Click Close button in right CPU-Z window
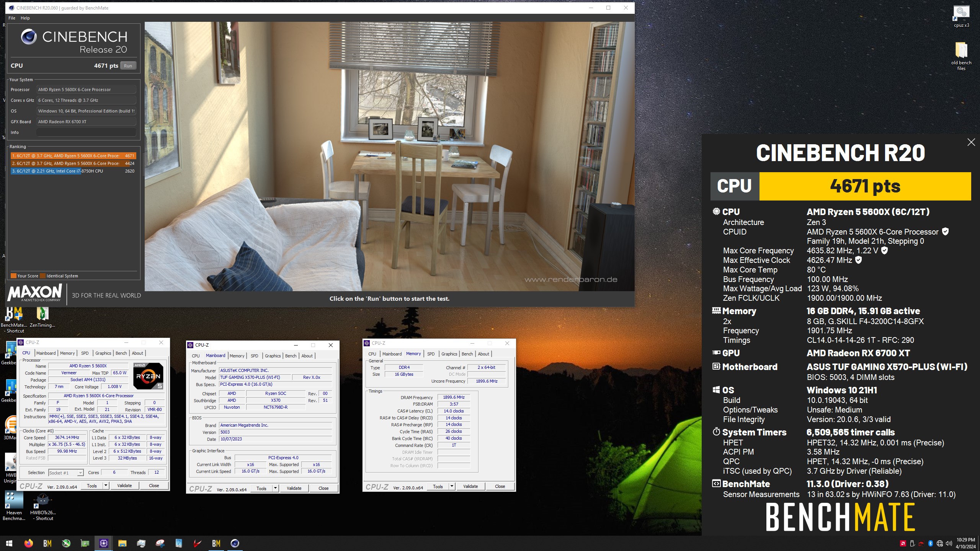Image resolution: width=980 pixels, height=551 pixels. (500, 487)
